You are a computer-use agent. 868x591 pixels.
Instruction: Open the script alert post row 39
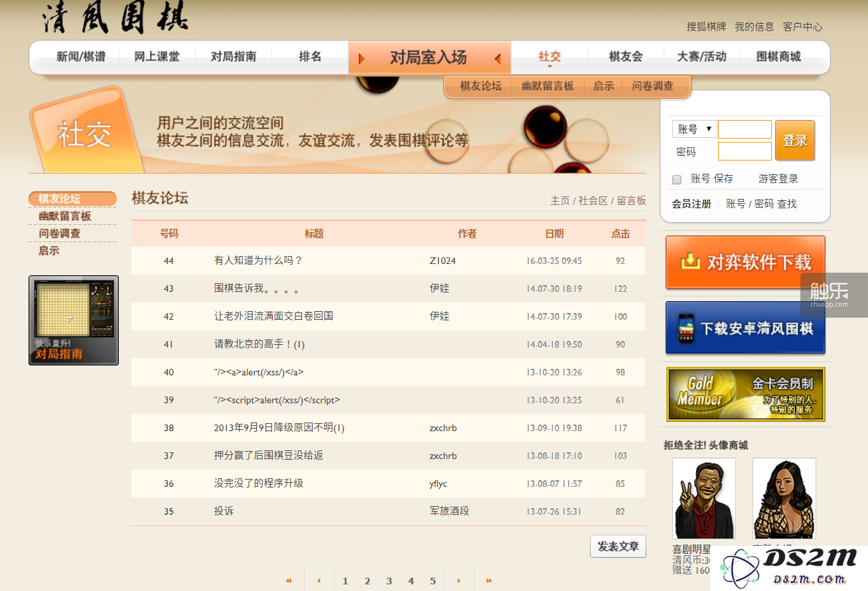(x=277, y=400)
